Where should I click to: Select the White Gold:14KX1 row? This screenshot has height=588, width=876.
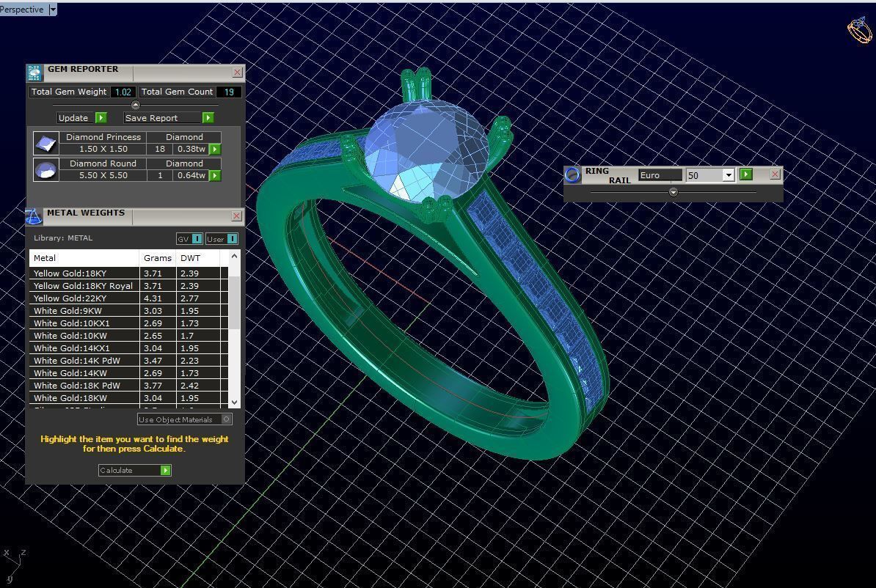[128, 348]
